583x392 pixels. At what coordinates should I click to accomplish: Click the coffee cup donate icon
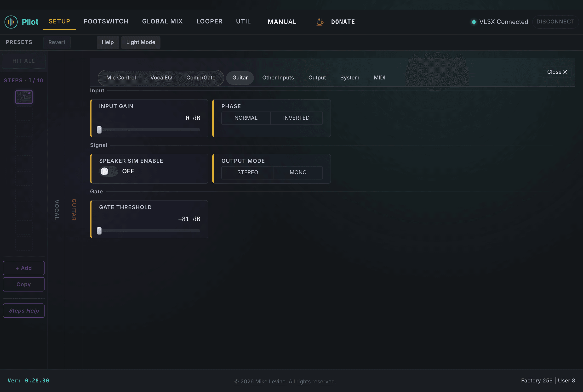pyautogui.click(x=320, y=22)
